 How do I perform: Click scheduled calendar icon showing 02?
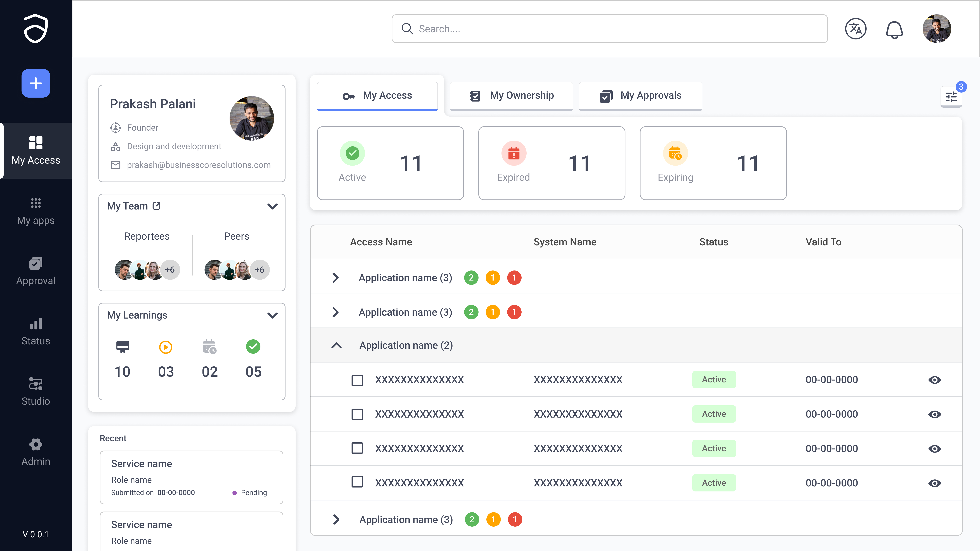(x=210, y=347)
